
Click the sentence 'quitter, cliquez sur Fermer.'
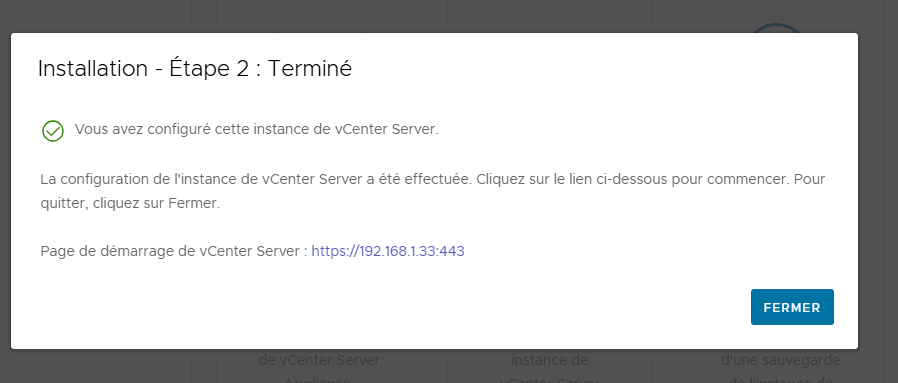(130, 204)
